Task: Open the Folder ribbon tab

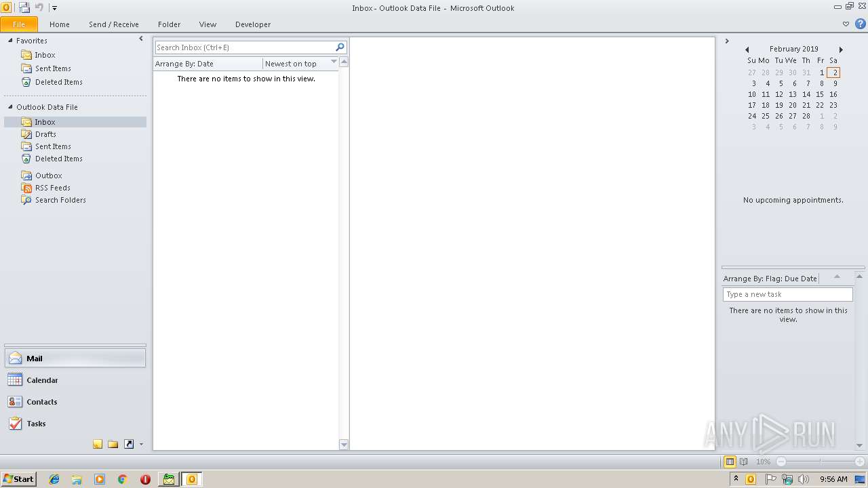Action: [170, 24]
